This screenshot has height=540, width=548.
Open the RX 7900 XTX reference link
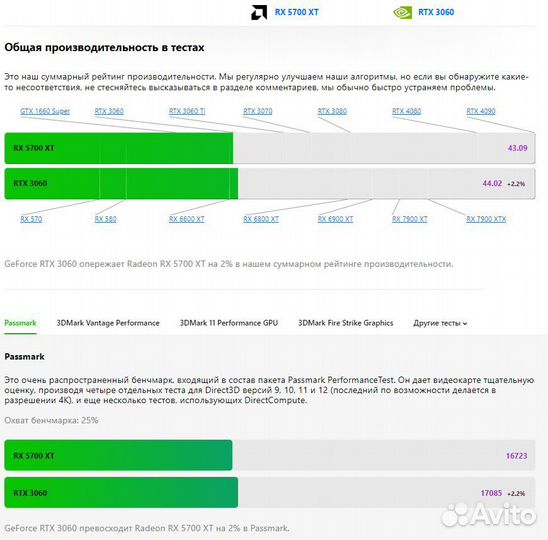point(486,219)
